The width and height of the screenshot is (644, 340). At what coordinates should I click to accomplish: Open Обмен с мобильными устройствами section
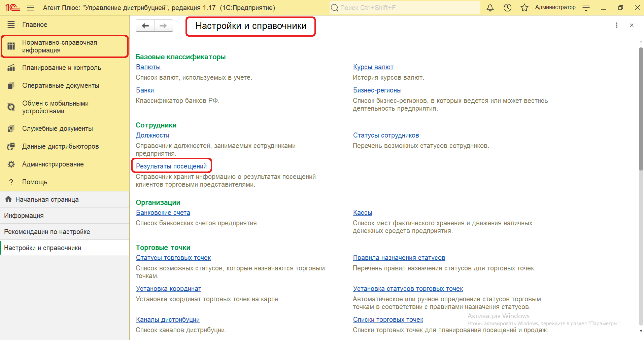65,107
